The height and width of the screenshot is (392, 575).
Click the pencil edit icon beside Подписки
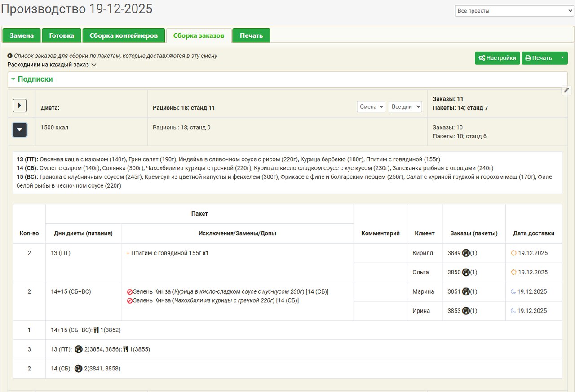tap(566, 90)
